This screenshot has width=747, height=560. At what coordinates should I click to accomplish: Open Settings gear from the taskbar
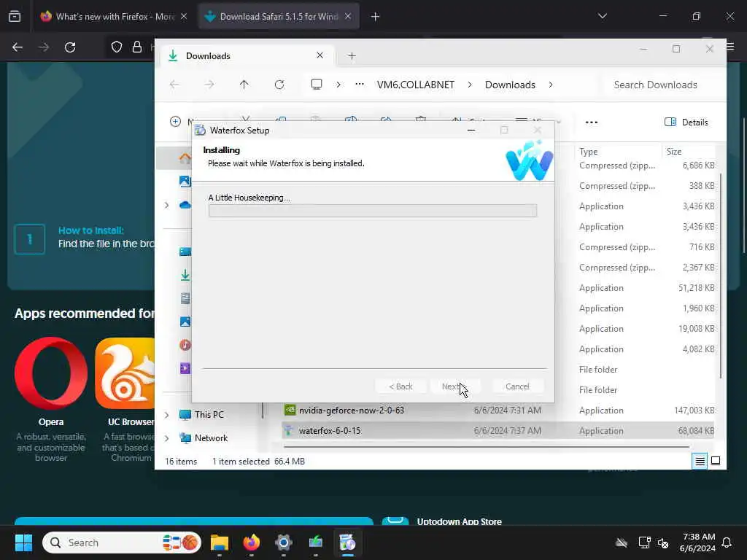284,542
